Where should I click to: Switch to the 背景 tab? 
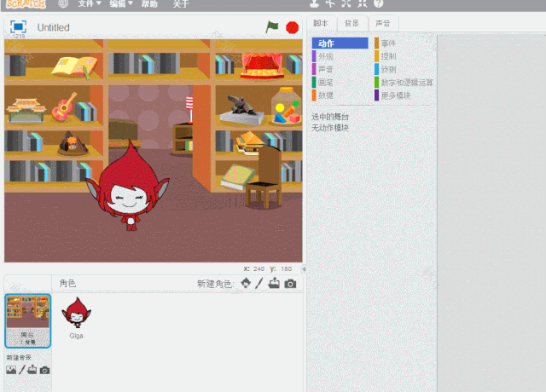350,23
